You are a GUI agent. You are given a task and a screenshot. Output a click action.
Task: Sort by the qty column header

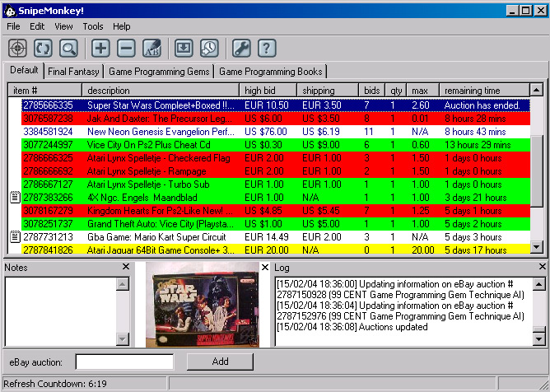tap(396, 91)
